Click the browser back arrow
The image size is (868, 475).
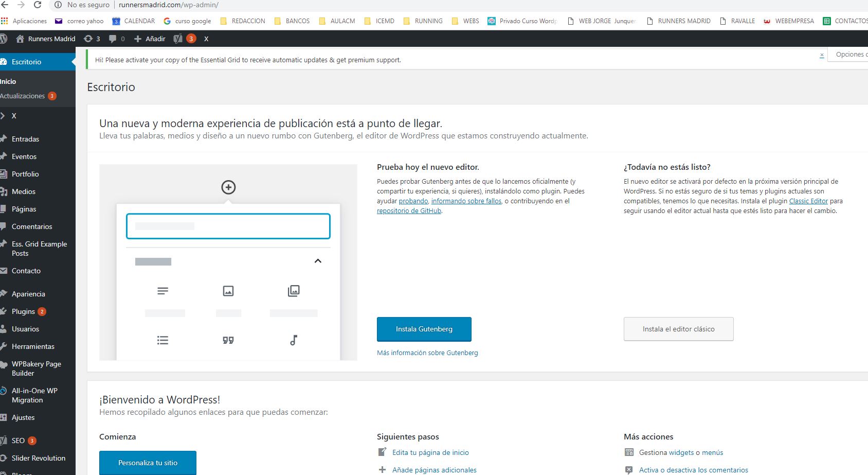pyautogui.click(x=4, y=5)
